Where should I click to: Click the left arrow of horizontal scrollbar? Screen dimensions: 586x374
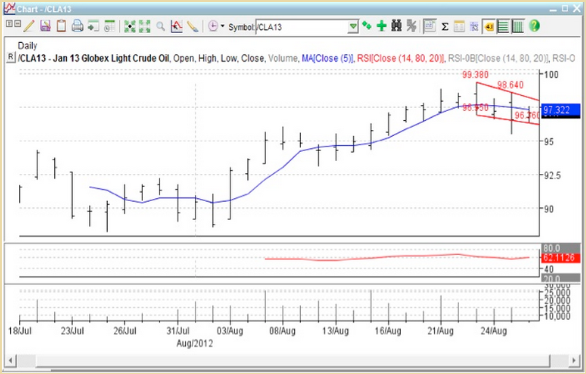[10, 361]
